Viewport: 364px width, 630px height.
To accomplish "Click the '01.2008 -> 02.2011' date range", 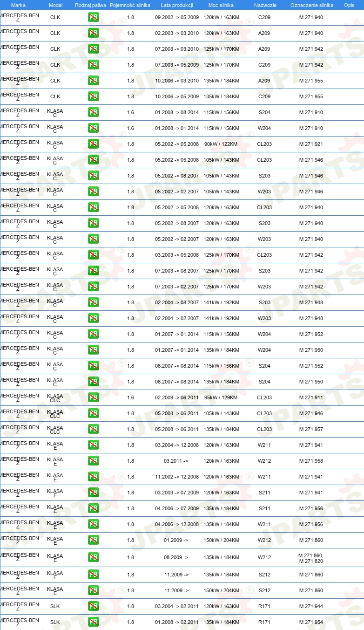I will (x=177, y=622).
